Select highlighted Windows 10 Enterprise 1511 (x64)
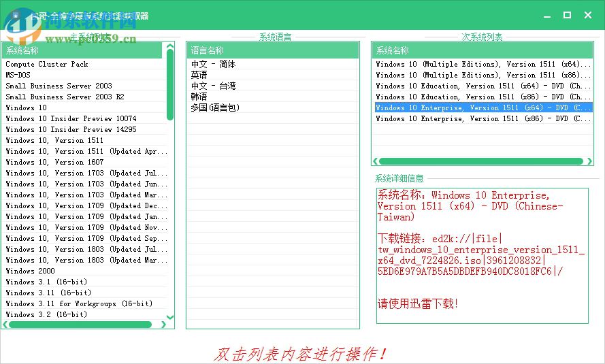This screenshot has height=364, width=605. click(483, 107)
